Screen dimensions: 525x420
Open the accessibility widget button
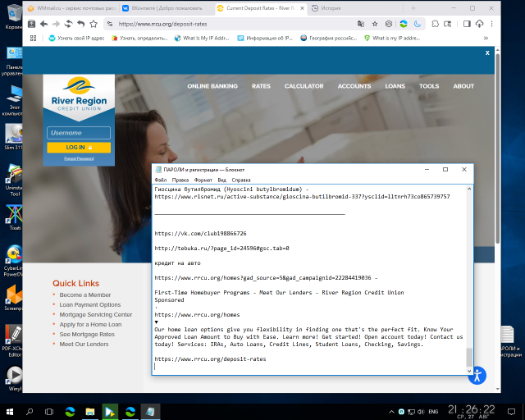(x=477, y=376)
